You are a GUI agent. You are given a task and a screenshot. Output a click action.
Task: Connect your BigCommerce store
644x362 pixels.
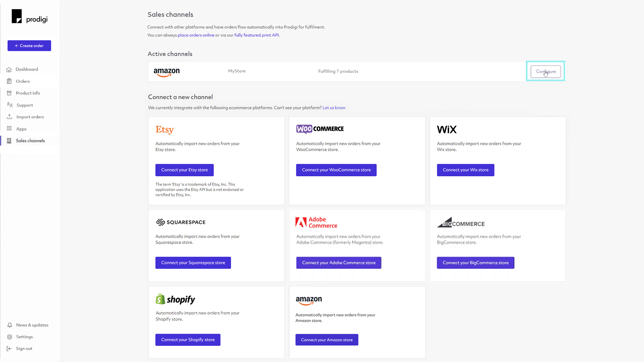click(x=475, y=262)
